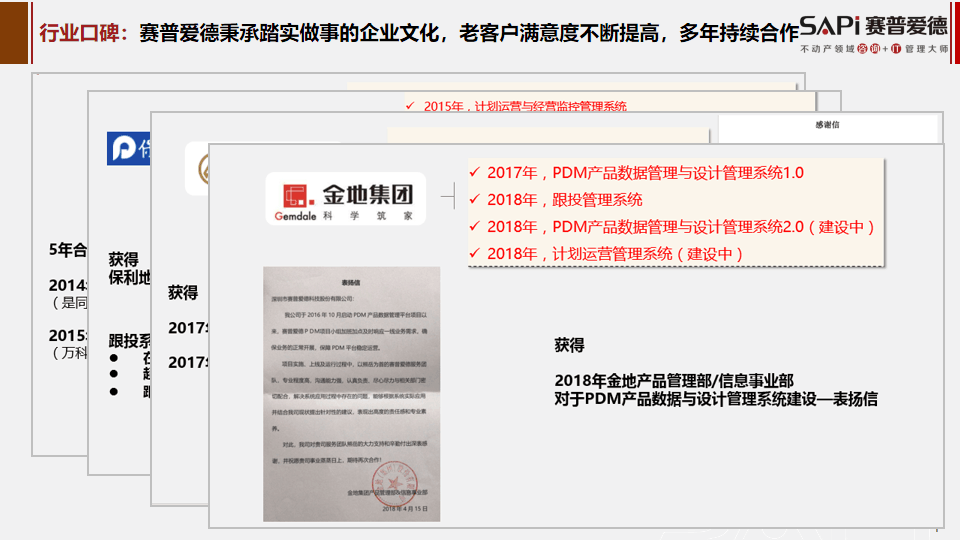Image resolution: width=960 pixels, height=540 pixels.
Task: Select the slide title starting with 行业口碑
Action: [x=419, y=32]
